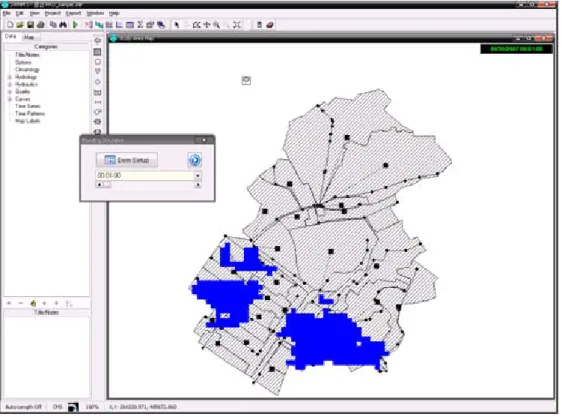This screenshot has height=417, width=562.
Task: Delete object with browser minus button
Action: tap(20, 304)
